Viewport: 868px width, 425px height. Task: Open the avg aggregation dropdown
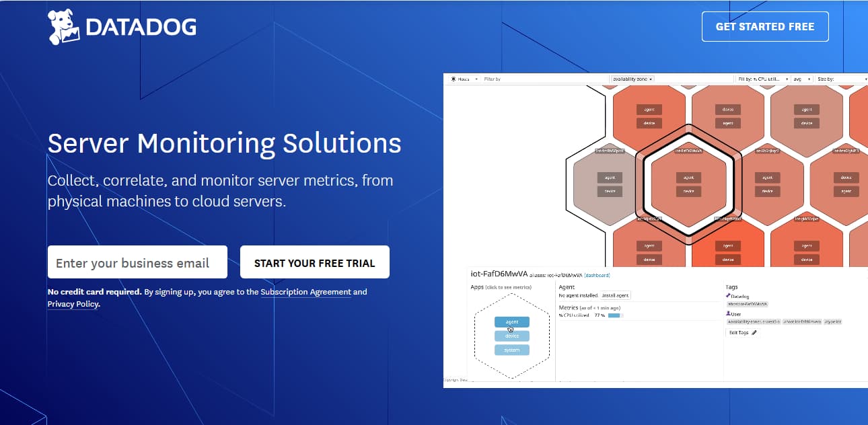(x=801, y=79)
